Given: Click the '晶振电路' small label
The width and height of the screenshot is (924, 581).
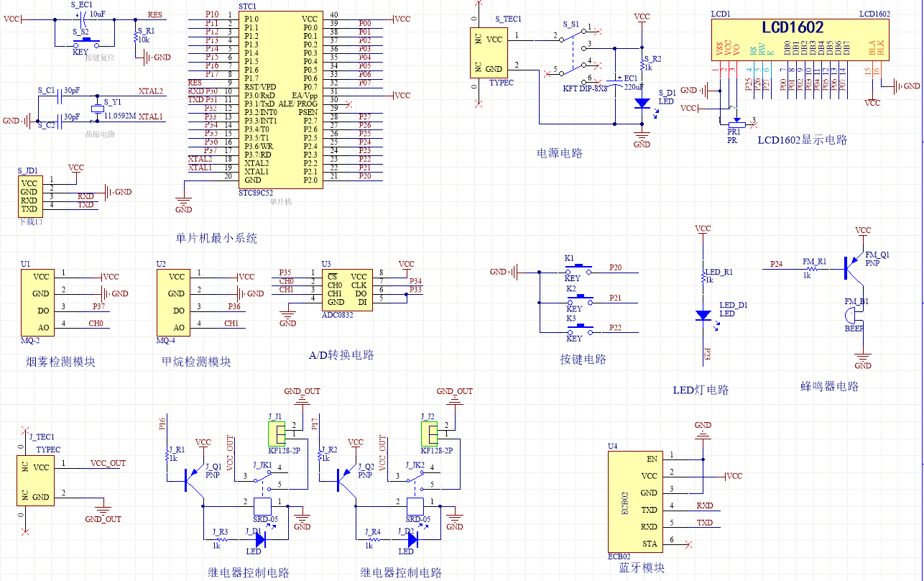Looking at the screenshot, I should (98, 134).
